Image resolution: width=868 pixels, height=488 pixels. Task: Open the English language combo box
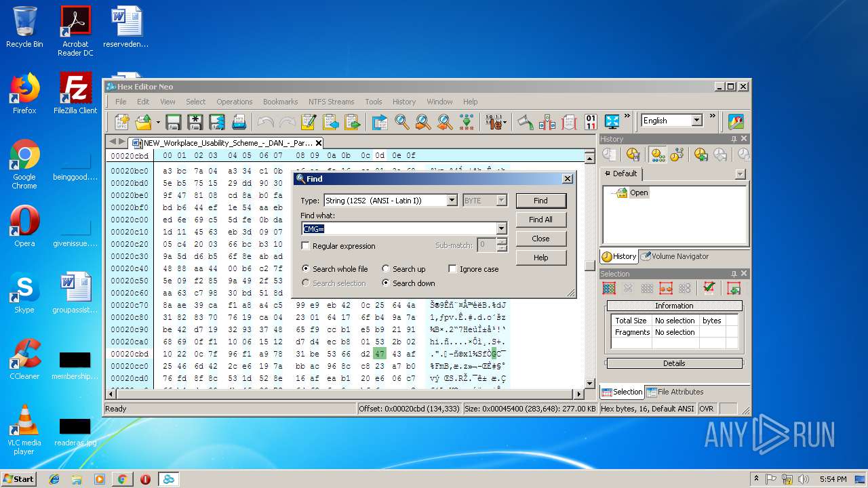point(671,121)
